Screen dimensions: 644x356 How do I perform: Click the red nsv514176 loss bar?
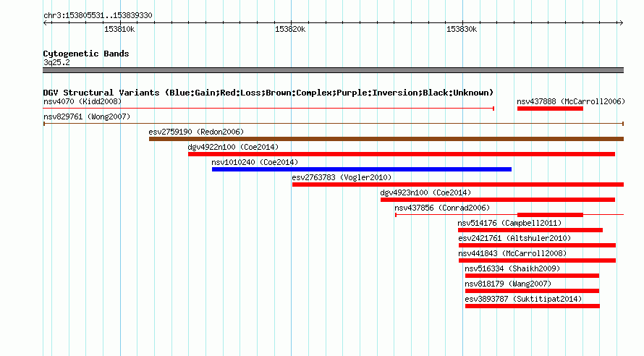[530, 230]
